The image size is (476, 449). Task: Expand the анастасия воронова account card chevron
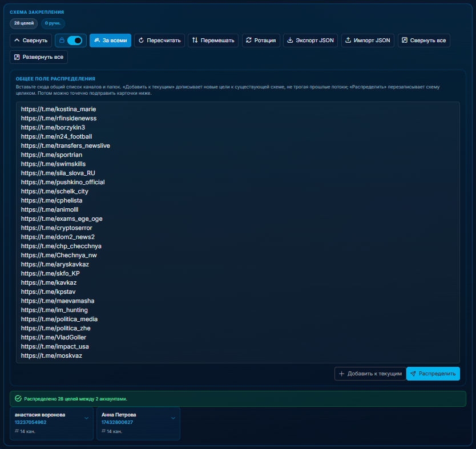coord(87,418)
